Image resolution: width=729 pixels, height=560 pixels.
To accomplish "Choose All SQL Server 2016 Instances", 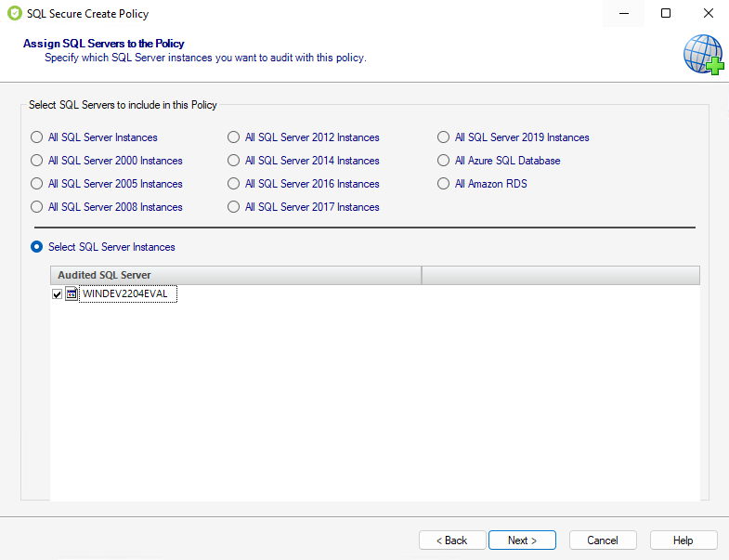I will 234,184.
